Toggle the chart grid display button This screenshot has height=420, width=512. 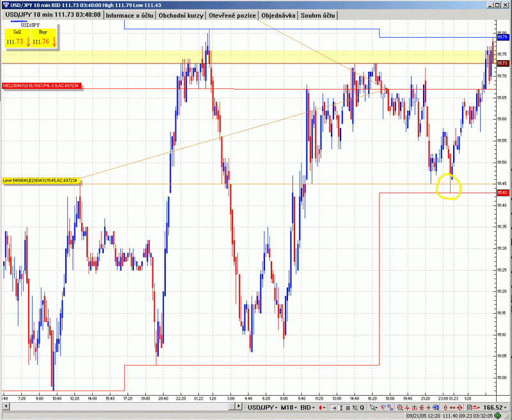pyautogui.click(x=348, y=408)
